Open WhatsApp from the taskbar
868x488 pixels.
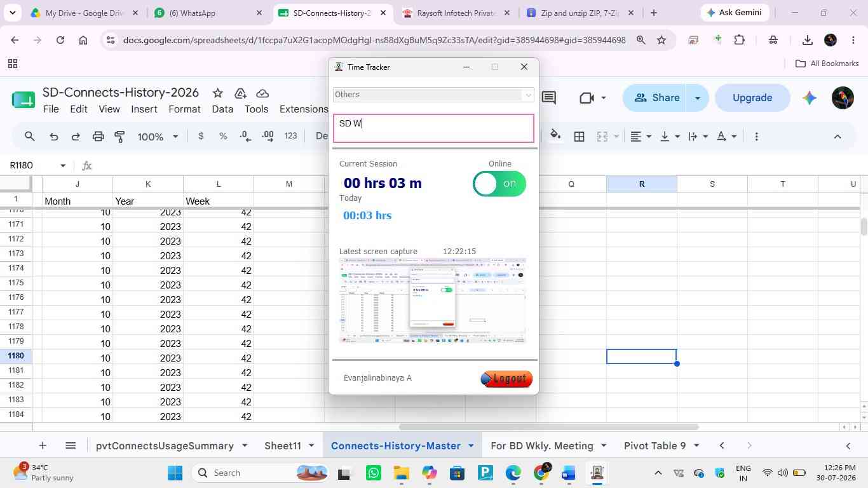tap(374, 473)
